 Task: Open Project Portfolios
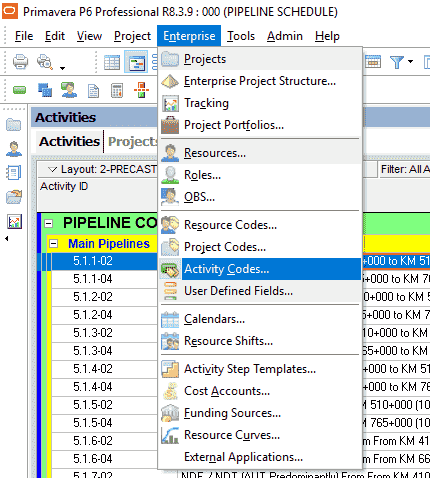click(x=260, y=125)
